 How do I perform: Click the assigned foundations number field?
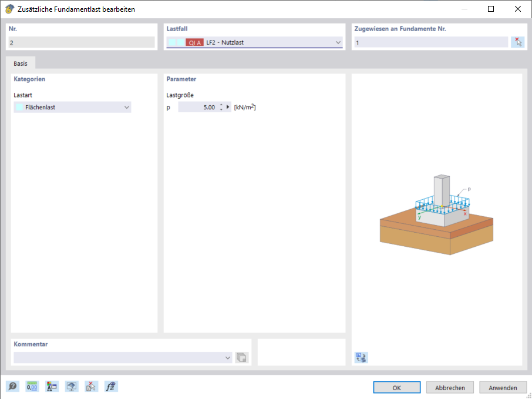(431, 42)
